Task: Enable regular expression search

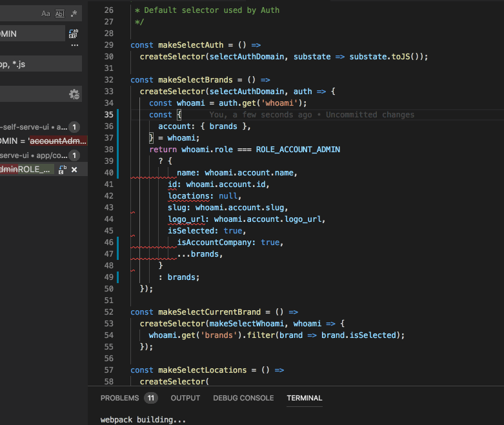Action: pos(74,14)
